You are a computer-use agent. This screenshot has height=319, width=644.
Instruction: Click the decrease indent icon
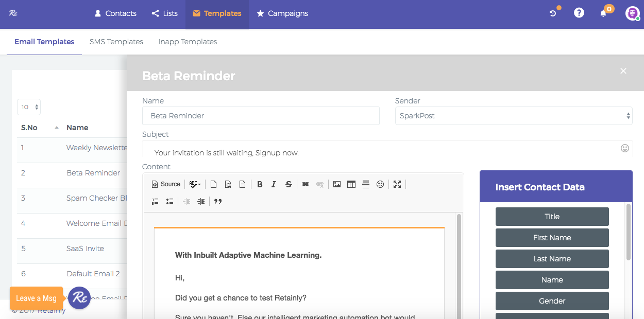tap(187, 201)
